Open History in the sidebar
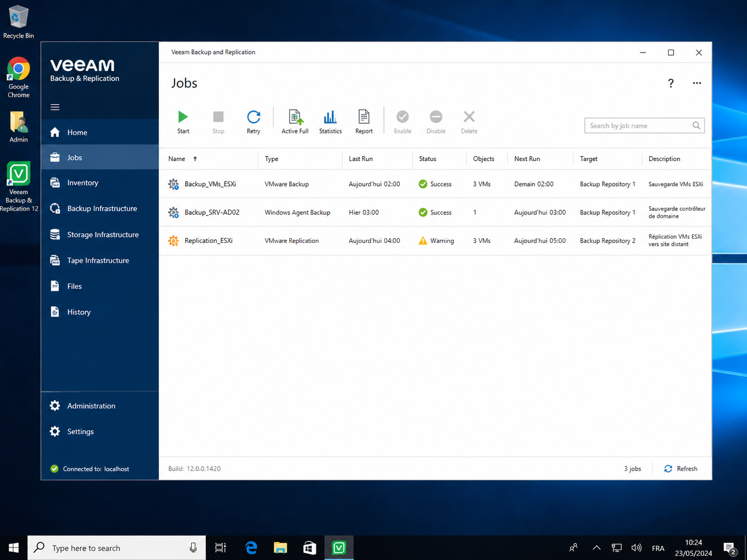The width and height of the screenshot is (747, 560). (x=100, y=312)
